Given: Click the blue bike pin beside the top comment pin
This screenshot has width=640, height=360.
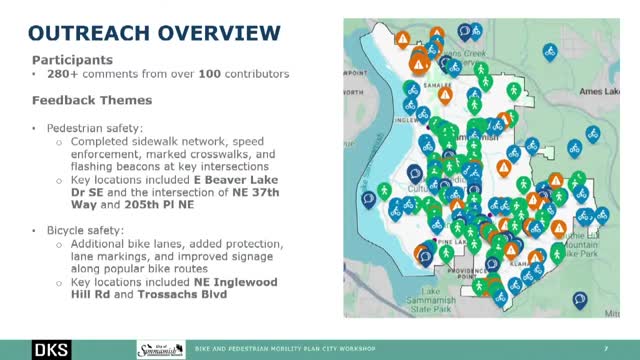Looking at the screenshot, I should click(476, 31).
